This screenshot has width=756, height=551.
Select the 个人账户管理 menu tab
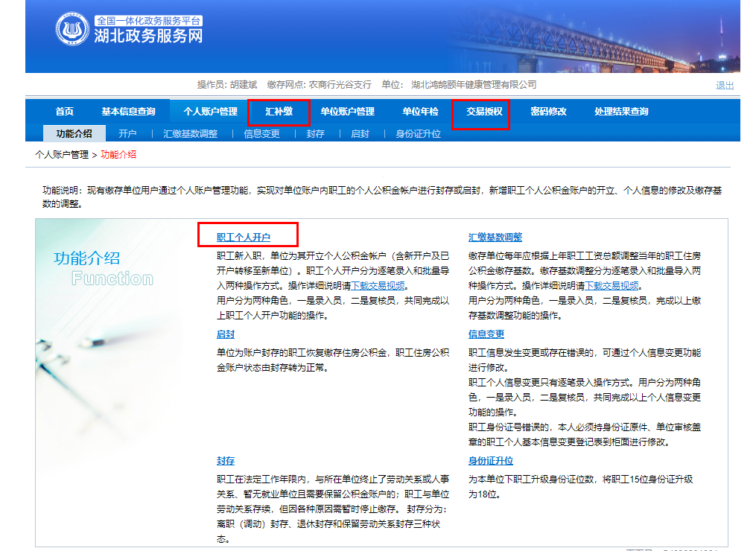pos(210,112)
